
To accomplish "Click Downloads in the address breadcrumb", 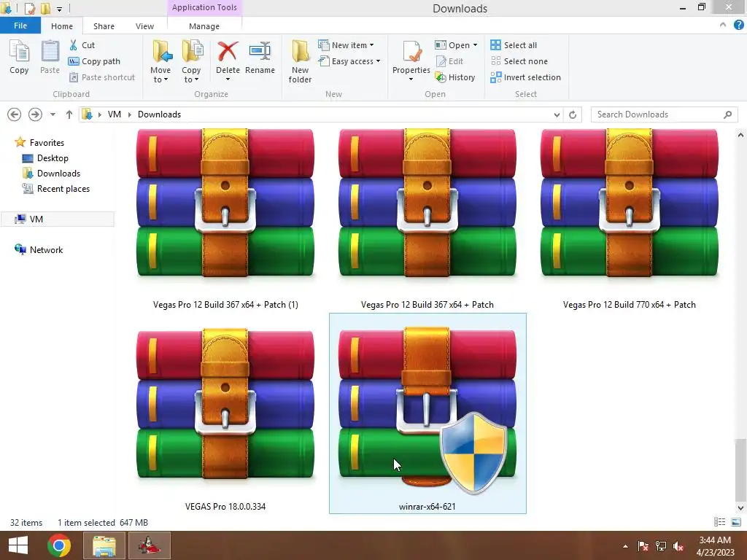I will pos(159,114).
